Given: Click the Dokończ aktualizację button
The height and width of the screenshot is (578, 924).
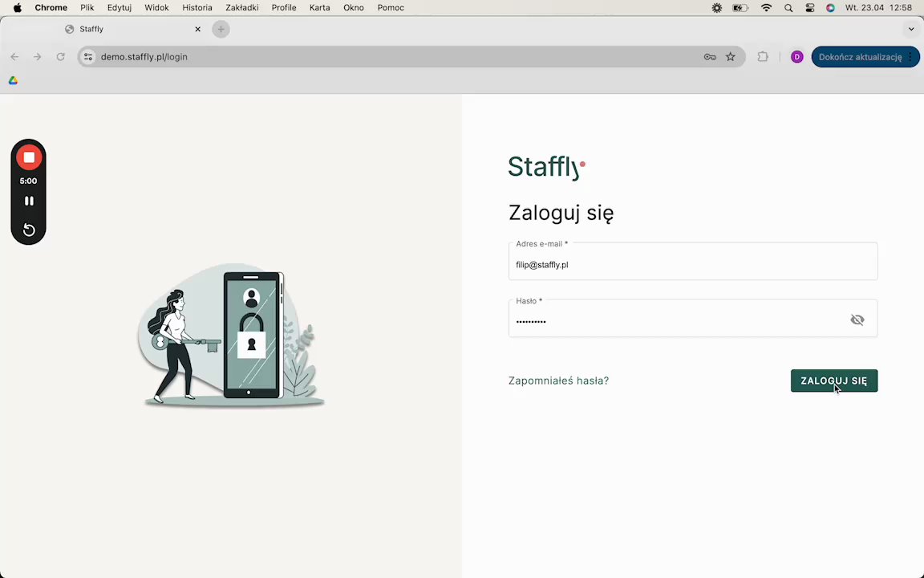Looking at the screenshot, I should click(x=860, y=57).
